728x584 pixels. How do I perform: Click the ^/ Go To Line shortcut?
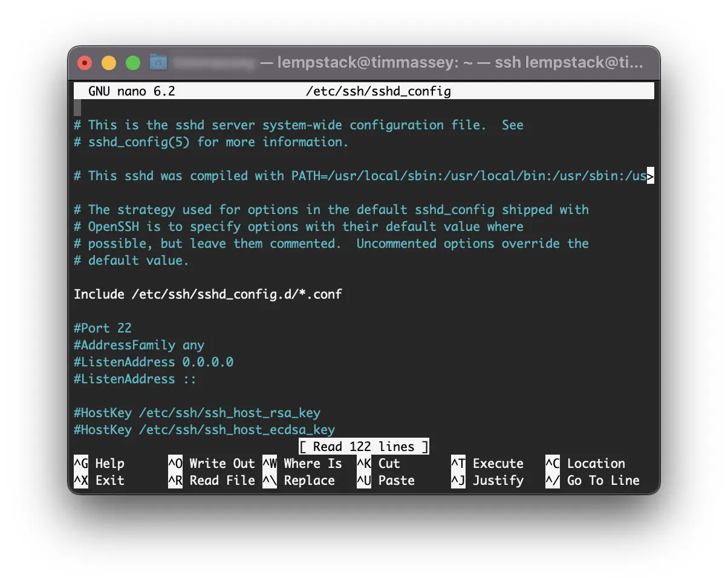tap(593, 481)
